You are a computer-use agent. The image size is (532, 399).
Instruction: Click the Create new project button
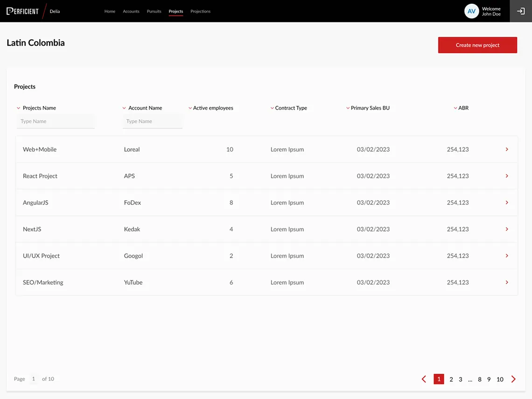(x=477, y=45)
